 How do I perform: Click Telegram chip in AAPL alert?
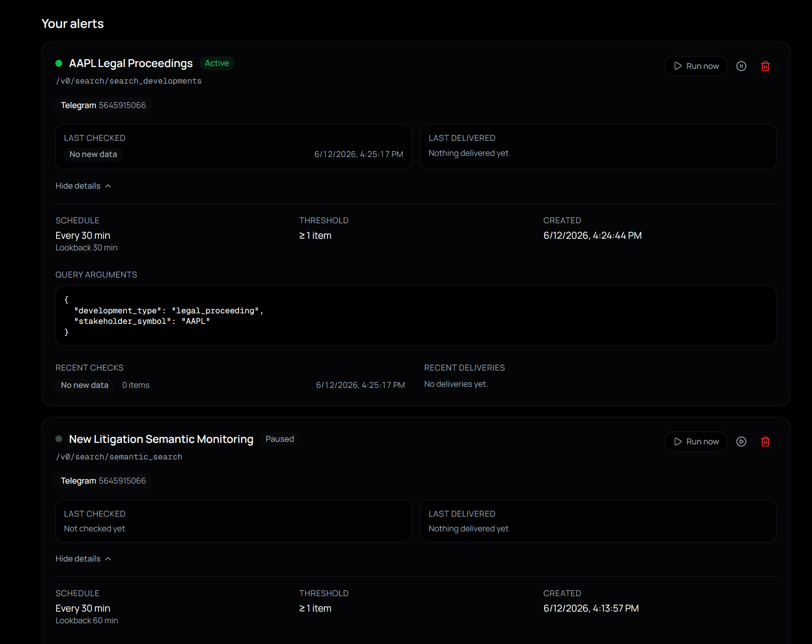[103, 105]
